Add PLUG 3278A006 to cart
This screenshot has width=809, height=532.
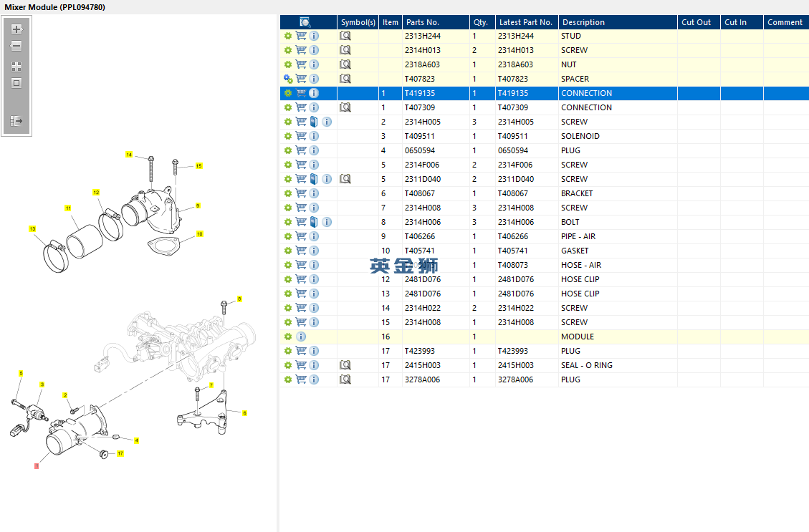tap(301, 379)
